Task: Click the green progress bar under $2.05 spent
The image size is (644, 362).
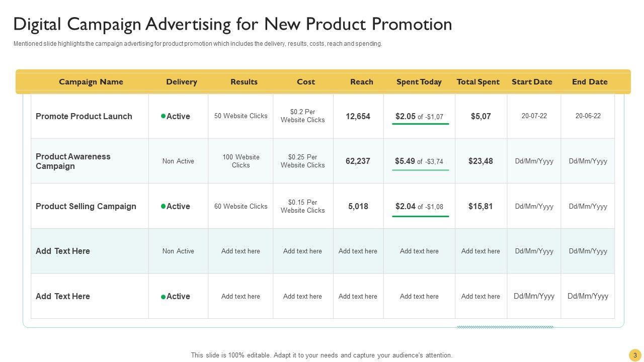Action: (421, 124)
